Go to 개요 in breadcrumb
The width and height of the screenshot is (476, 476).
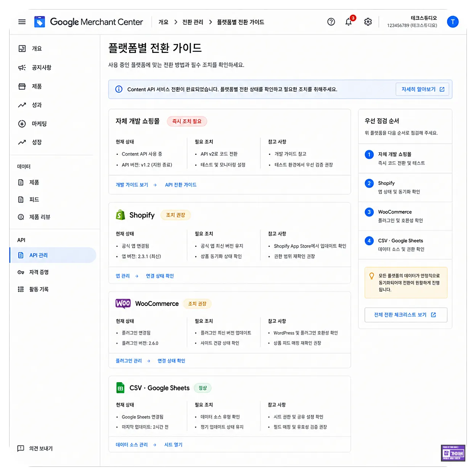(163, 22)
